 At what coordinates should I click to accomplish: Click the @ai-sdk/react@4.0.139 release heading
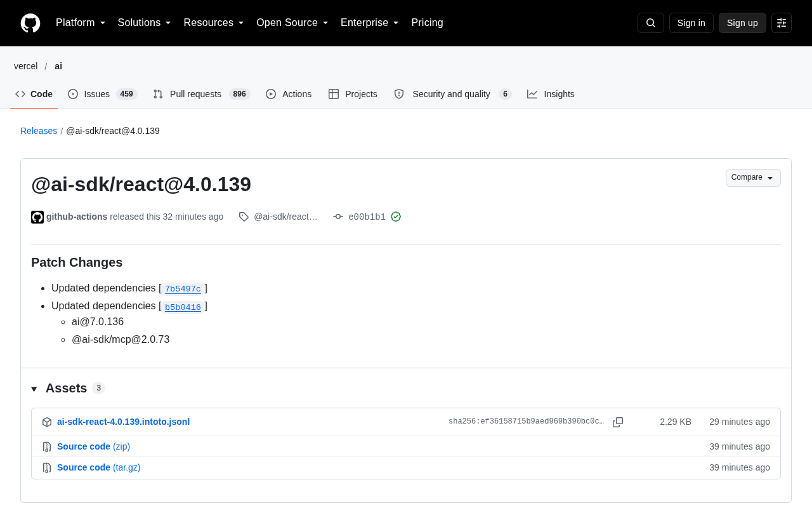[x=141, y=184]
